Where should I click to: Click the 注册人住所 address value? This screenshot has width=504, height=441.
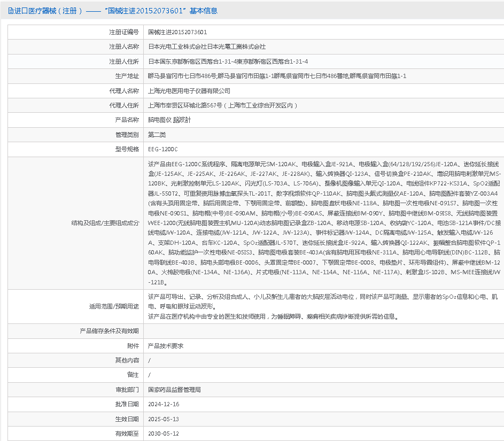coord(228,61)
